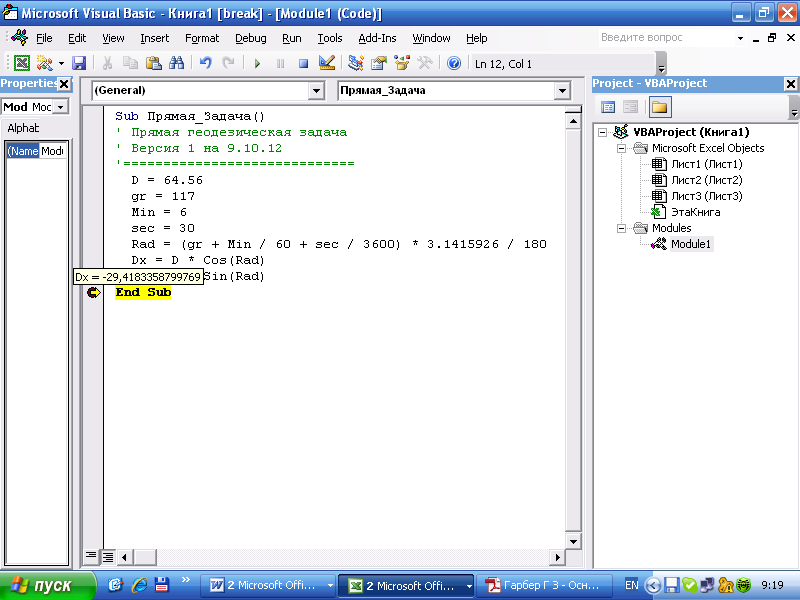The height and width of the screenshot is (600, 800).
Task: Select Лист2 (Лист2) in project tree
Action: pos(707,180)
